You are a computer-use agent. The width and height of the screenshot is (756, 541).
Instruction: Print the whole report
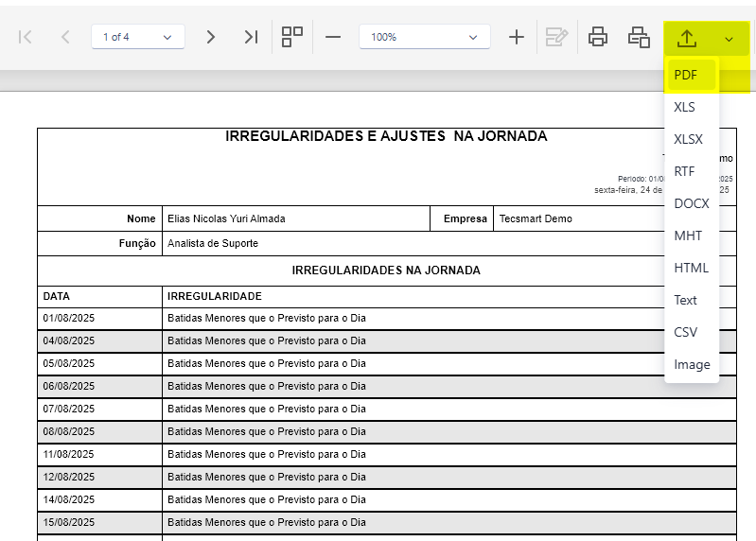[x=598, y=37]
